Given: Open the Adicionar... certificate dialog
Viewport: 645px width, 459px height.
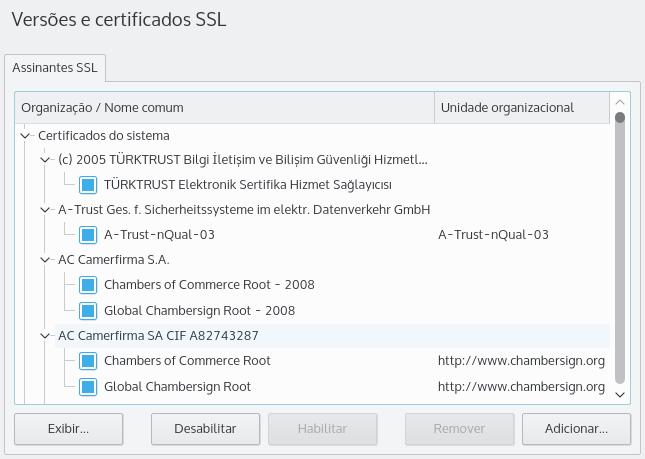Looking at the screenshot, I should click(x=576, y=429).
